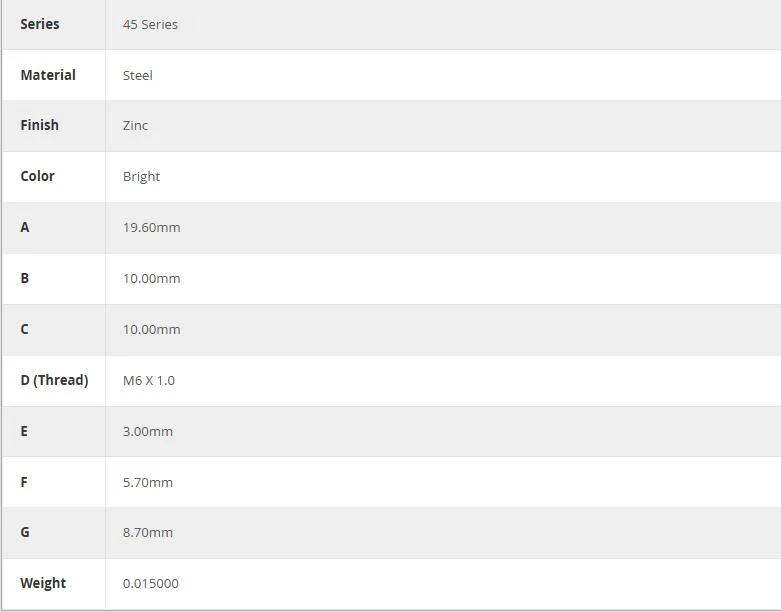Select the B dimension label
Screen dimensions: 781x612
click(24, 278)
